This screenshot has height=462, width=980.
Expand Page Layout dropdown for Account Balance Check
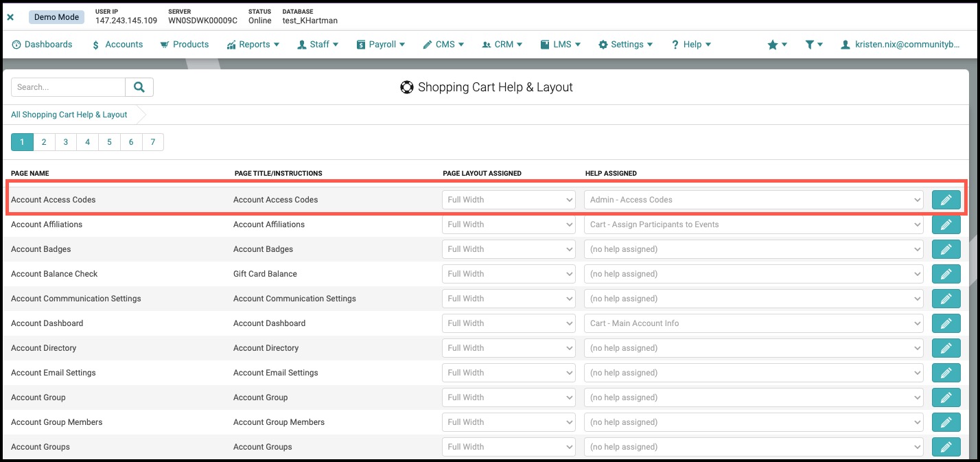pos(509,274)
